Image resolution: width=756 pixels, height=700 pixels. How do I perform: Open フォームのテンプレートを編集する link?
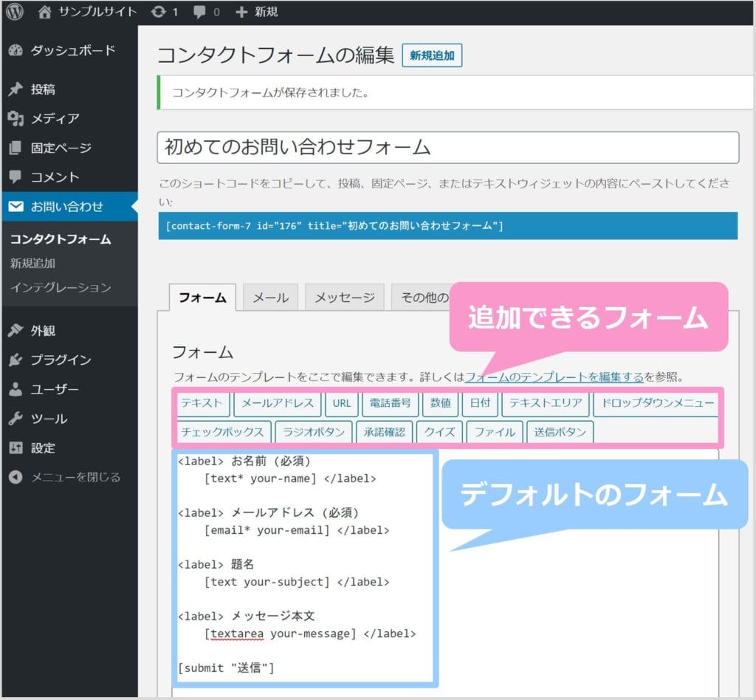click(x=554, y=377)
